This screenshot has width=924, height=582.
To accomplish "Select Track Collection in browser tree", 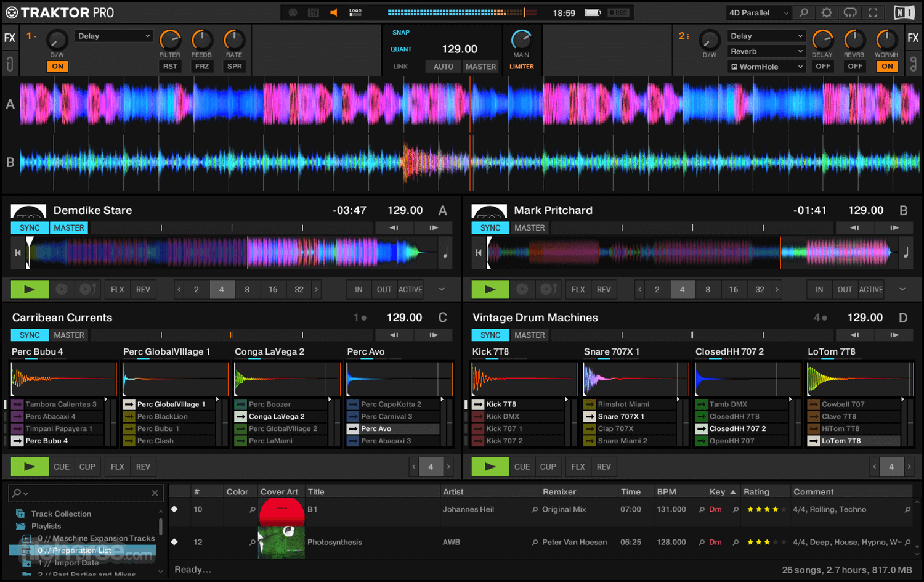I will [x=61, y=514].
